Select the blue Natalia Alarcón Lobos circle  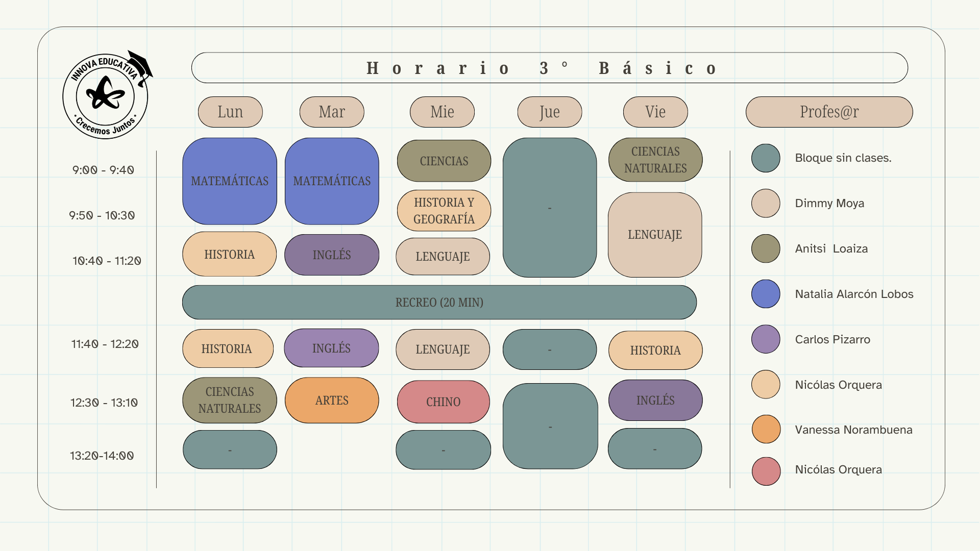click(766, 294)
